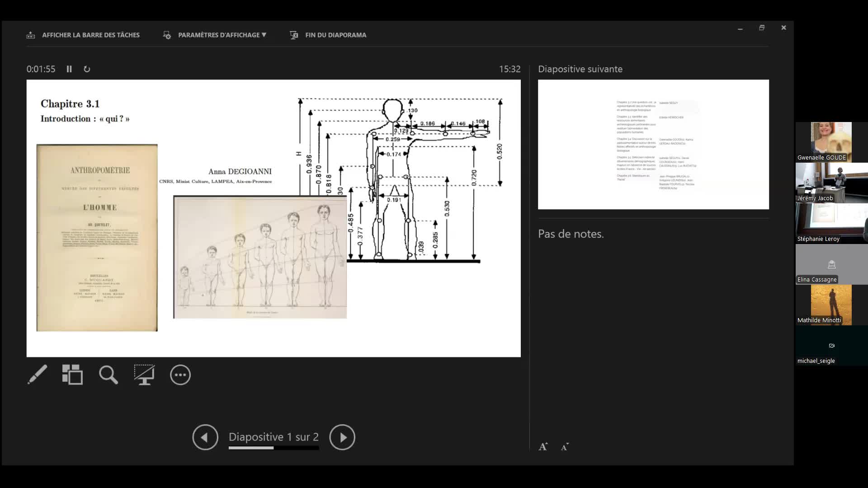Click the slide progress bar under Diapositive 1 sur 2
The height and width of the screenshot is (488, 868).
[274, 448]
